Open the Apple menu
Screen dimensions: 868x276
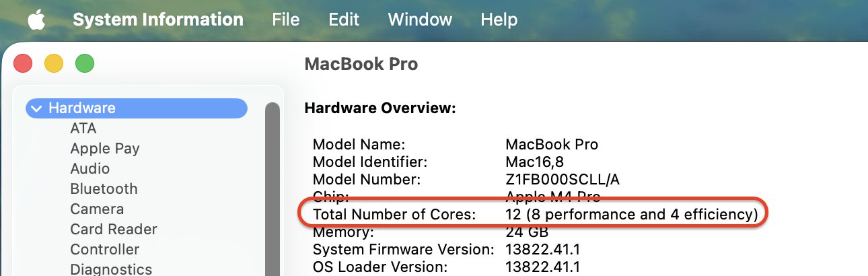[x=35, y=20]
